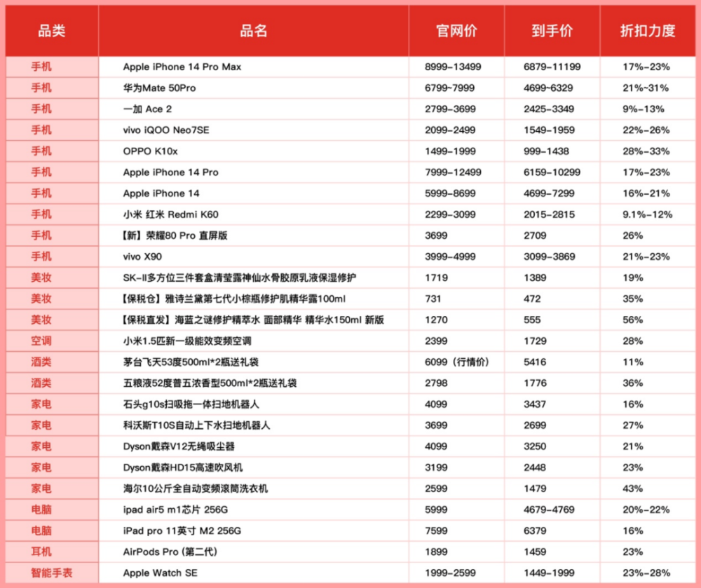Select 五粮液52度普五浓香型 product name
Viewport: 701px width, 588px height.
(x=210, y=383)
